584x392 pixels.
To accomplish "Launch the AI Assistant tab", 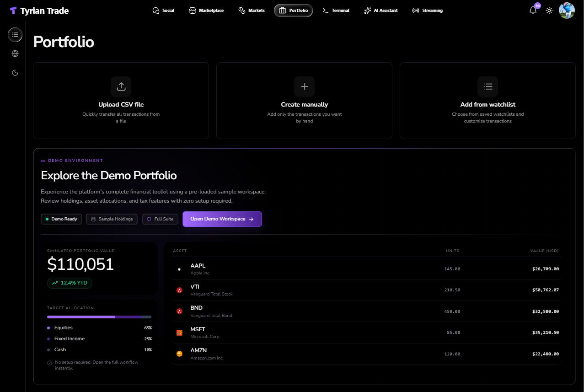I will tap(381, 11).
